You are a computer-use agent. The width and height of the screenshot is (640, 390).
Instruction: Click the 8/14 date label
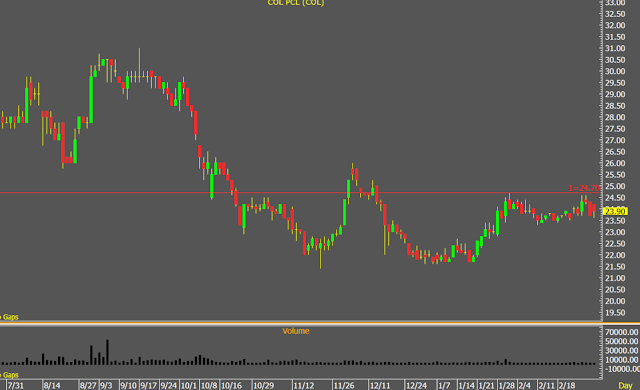tap(52, 386)
